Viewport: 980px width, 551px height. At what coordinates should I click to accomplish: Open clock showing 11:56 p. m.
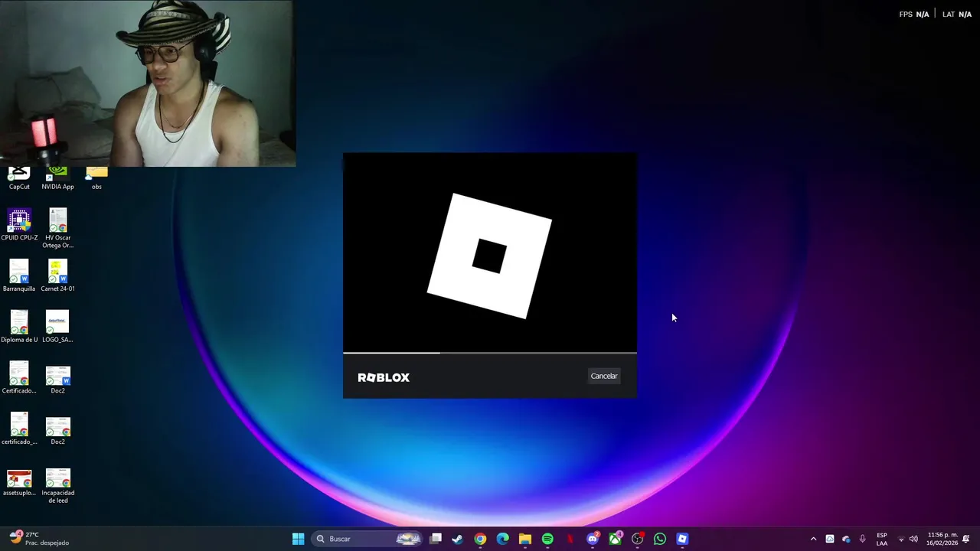[942, 539]
